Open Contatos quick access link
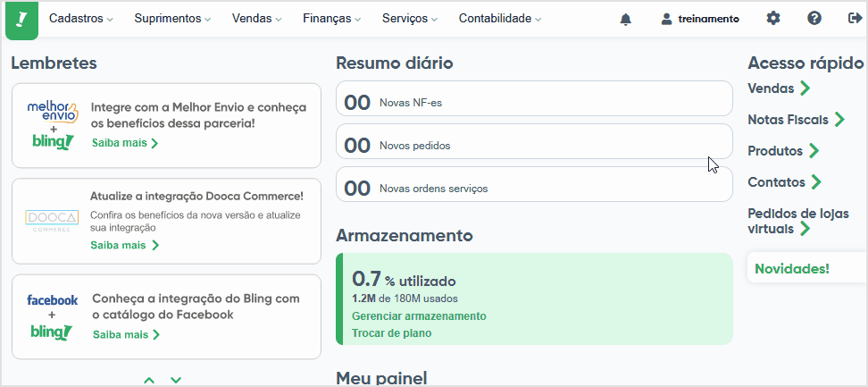 tap(776, 181)
